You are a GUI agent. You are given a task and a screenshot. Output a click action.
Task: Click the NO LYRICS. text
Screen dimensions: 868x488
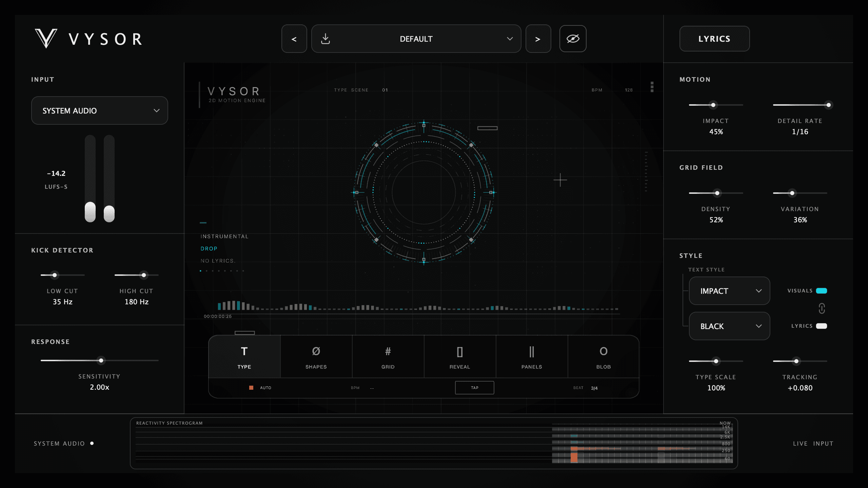click(218, 261)
